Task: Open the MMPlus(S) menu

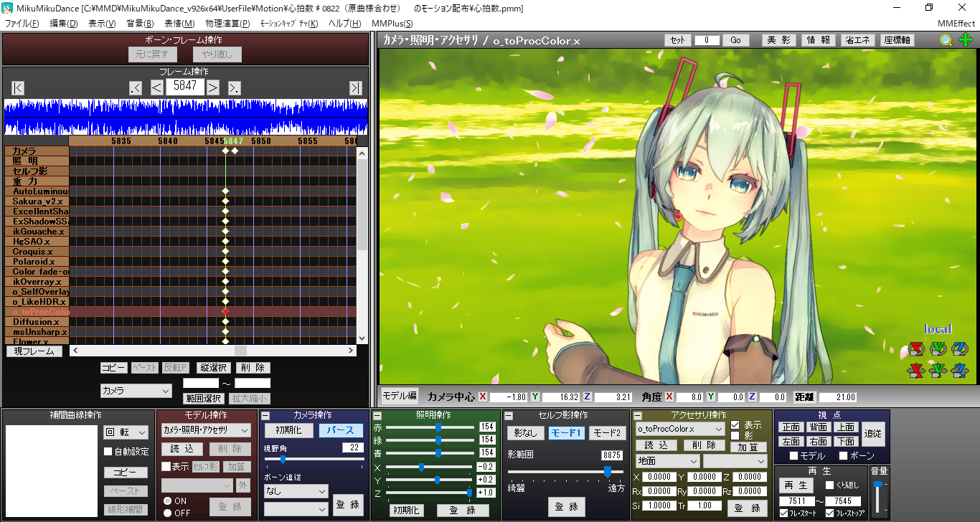Action: [x=392, y=24]
